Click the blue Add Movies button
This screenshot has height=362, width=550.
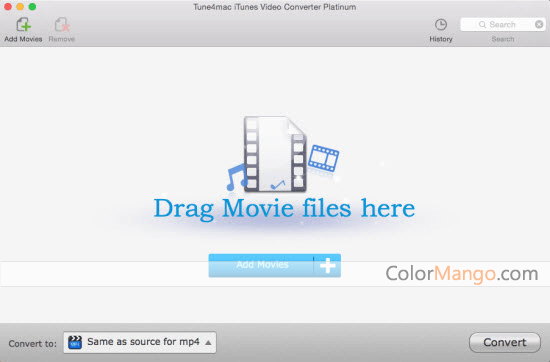274,265
